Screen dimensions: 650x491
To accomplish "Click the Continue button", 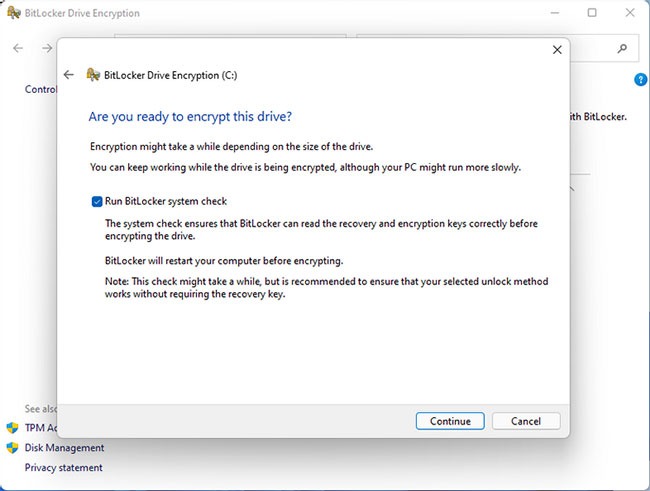I will pos(450,421).
